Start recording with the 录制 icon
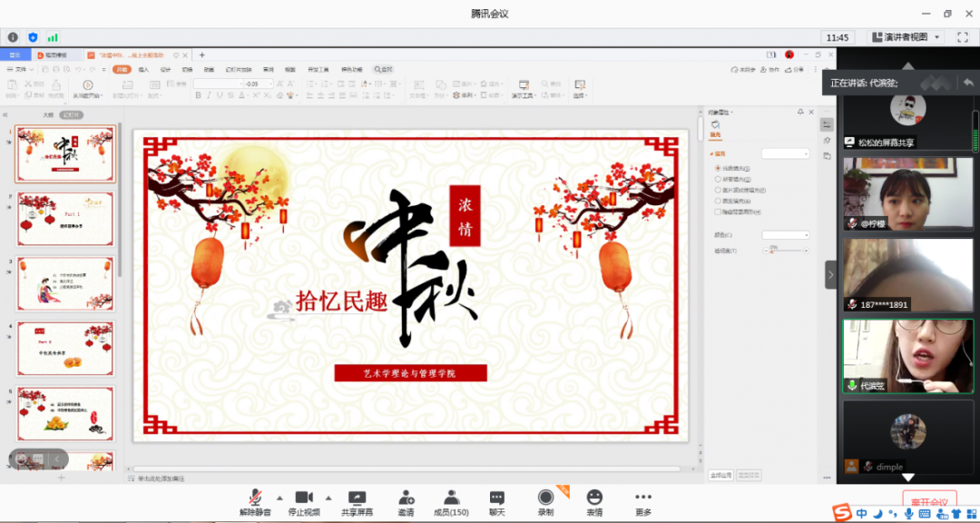The height and width of the screenshot is (523, 980). [545, 498]
